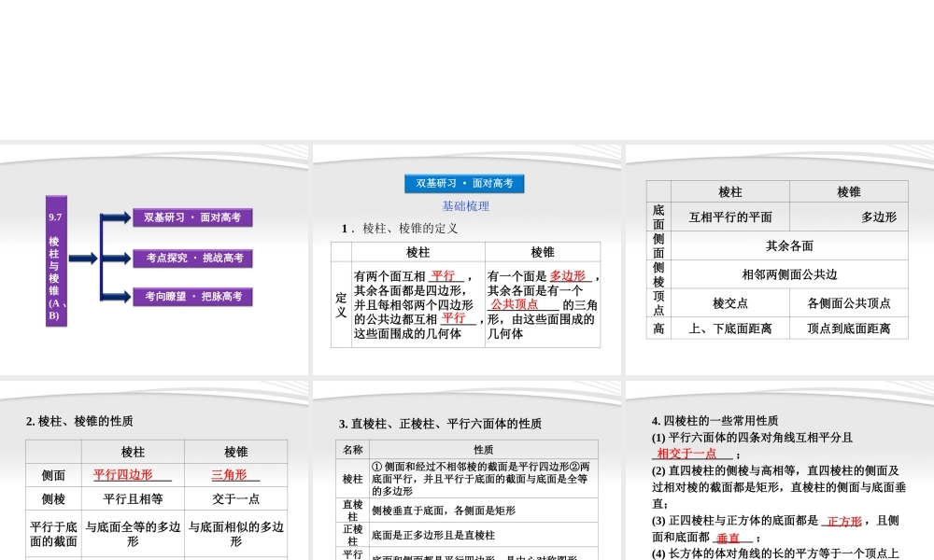Click the 底面 row label
This screenshot has width=934, height=560.
(658, 217)
